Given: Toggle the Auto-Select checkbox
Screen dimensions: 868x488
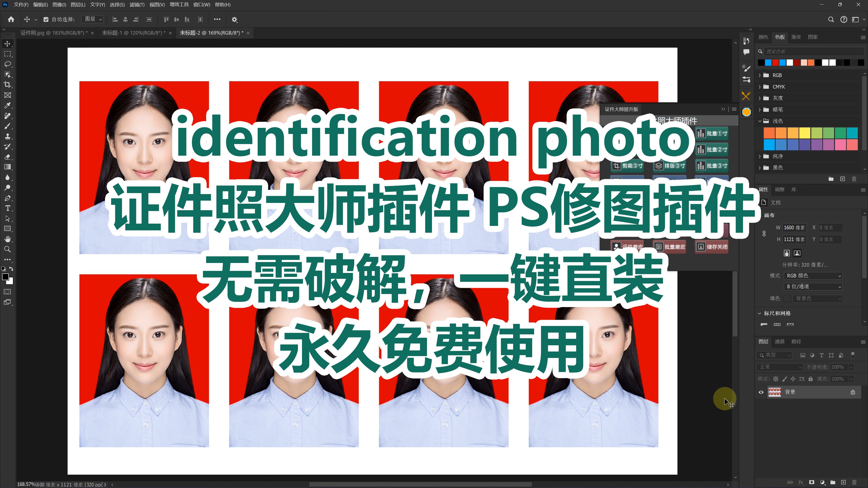Looking at the screenshot, I should point(46,19).
